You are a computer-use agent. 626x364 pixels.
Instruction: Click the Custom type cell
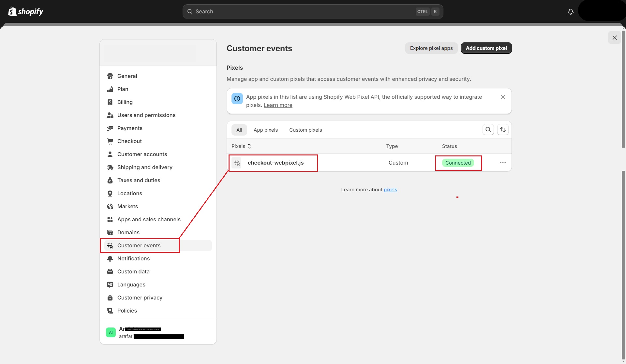[398, 163]
